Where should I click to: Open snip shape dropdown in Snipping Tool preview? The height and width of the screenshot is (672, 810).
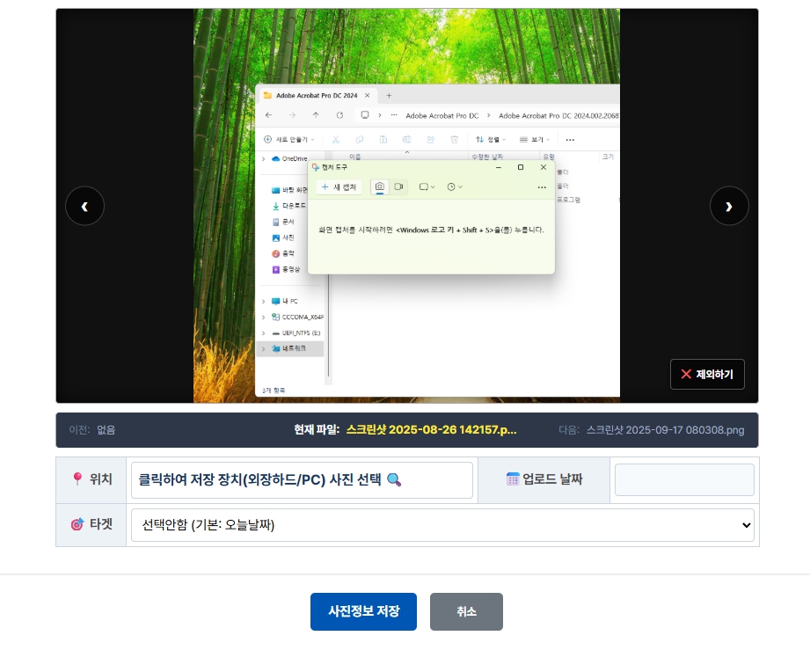click(427, 187)
